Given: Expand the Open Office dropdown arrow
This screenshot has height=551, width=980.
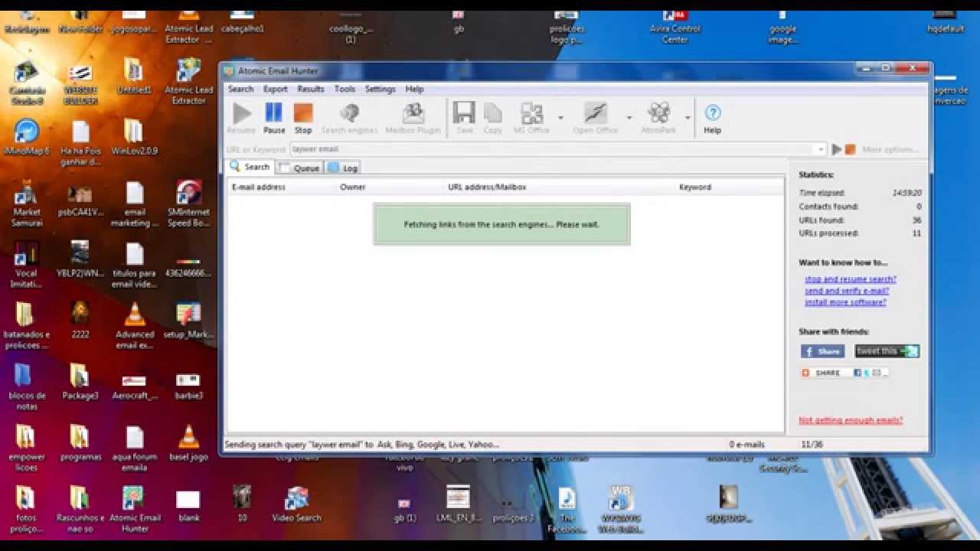Looking at the screenshot, I should click(629, 118).
